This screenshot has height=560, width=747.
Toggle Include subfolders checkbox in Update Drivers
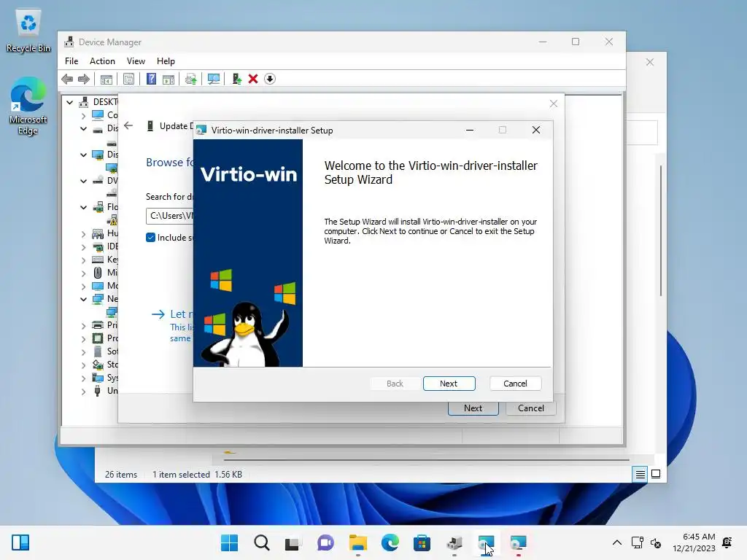(x=150, y=238)
